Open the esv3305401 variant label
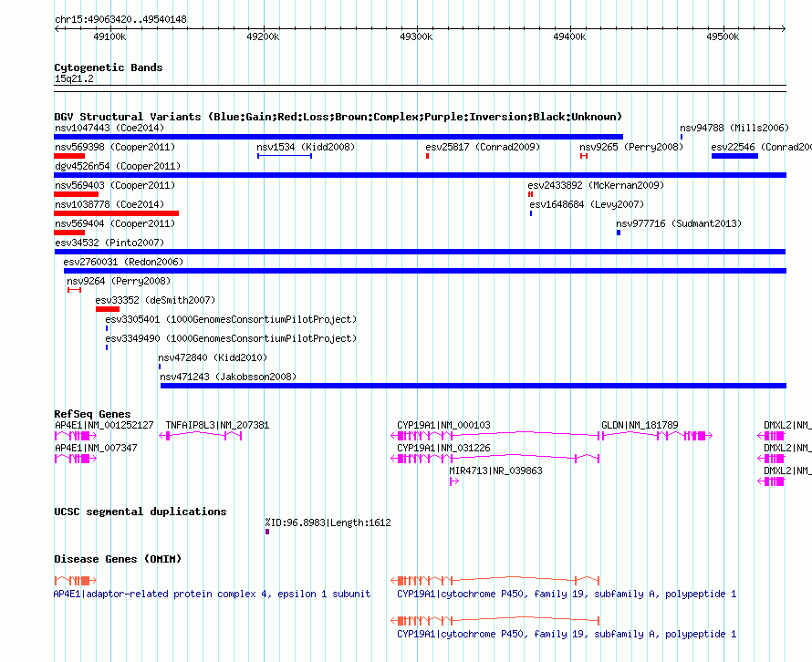Viewport: 812px width, 662px height. click(231, 319)
